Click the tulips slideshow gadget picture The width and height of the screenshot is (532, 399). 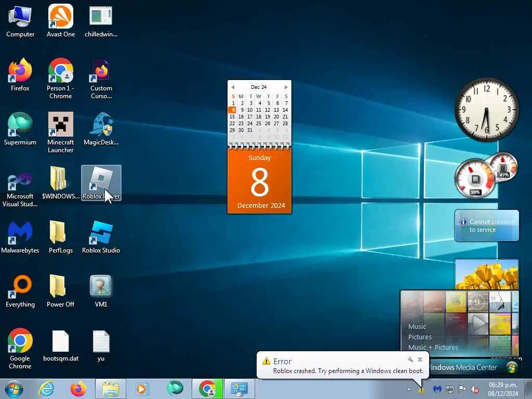(486, 275)
